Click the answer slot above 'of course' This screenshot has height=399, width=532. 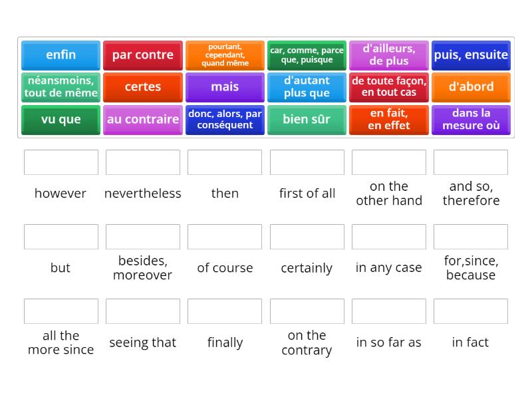225,236
